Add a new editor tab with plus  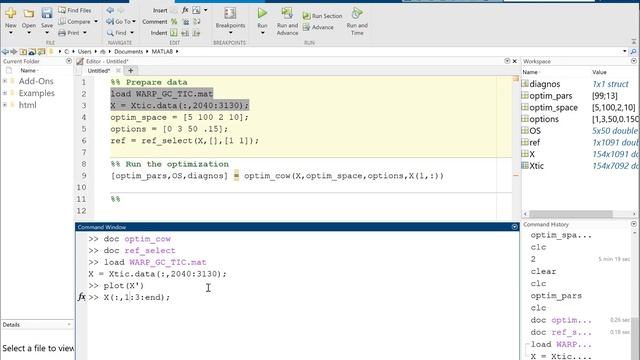[x=131, y=70]
